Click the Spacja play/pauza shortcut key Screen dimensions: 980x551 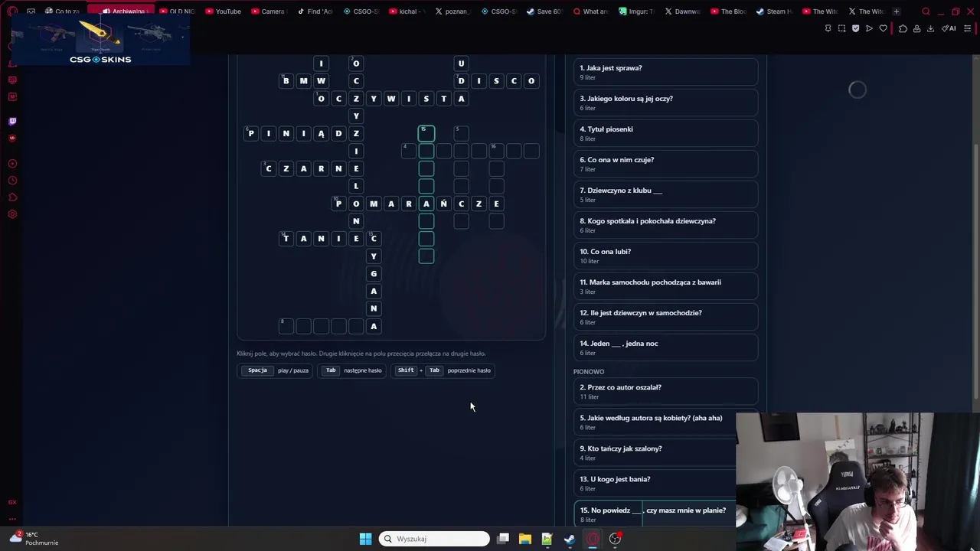pos(258,370)
